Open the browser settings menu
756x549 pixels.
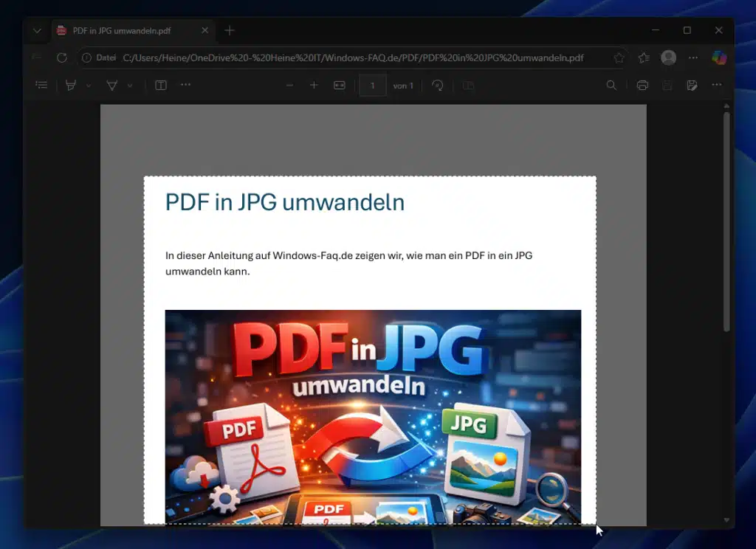click(x=693, y=58)
